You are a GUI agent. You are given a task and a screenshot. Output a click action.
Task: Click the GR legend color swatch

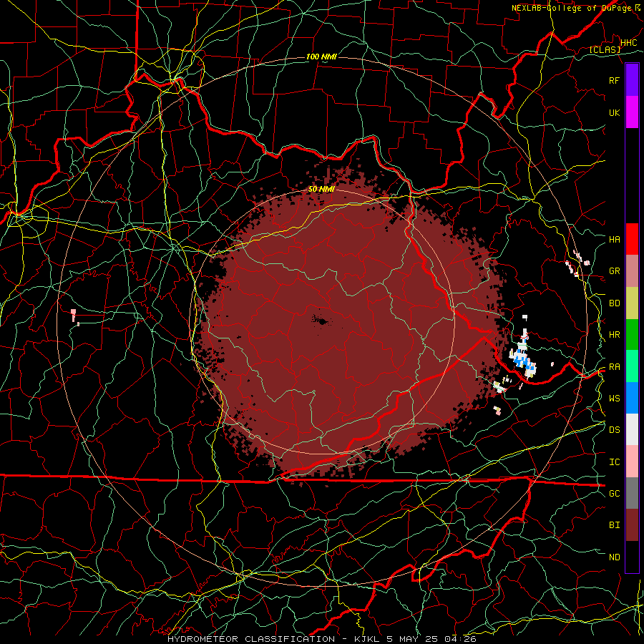click(632, 270)
